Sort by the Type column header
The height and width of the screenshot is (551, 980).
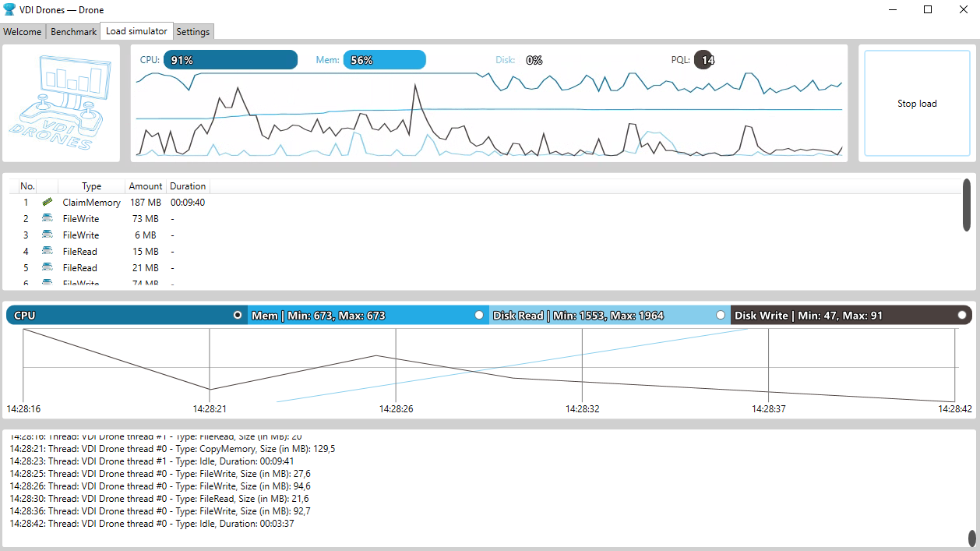92,186
